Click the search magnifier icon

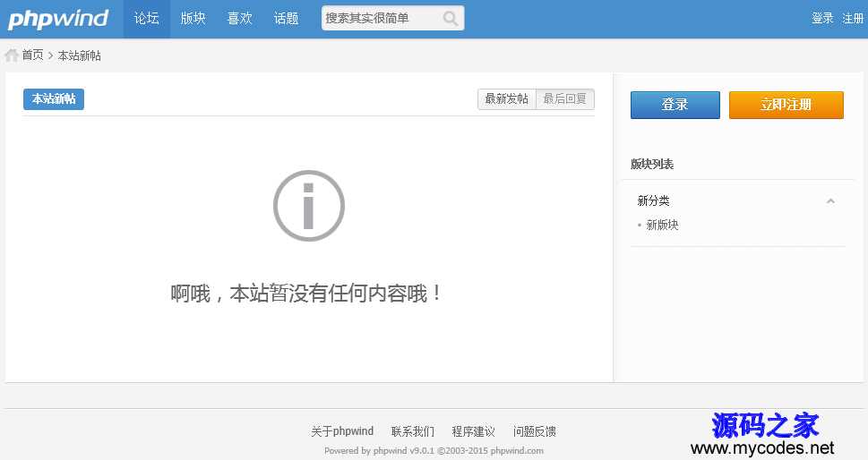(x=451, y=19)
